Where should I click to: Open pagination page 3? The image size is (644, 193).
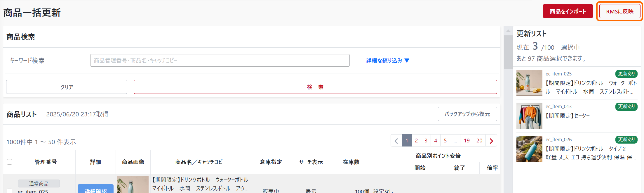click(x=426, y=141)
